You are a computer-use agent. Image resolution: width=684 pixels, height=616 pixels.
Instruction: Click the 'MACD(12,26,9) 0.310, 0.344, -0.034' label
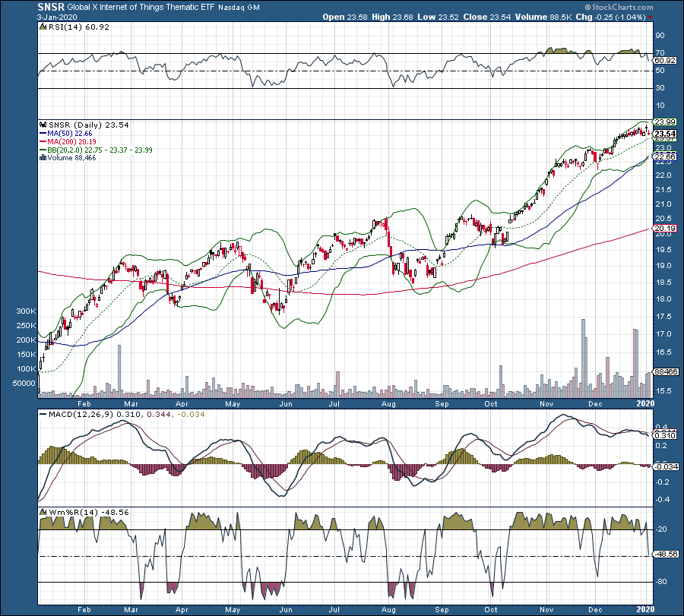pyautogui.click(x=126, y=414)
